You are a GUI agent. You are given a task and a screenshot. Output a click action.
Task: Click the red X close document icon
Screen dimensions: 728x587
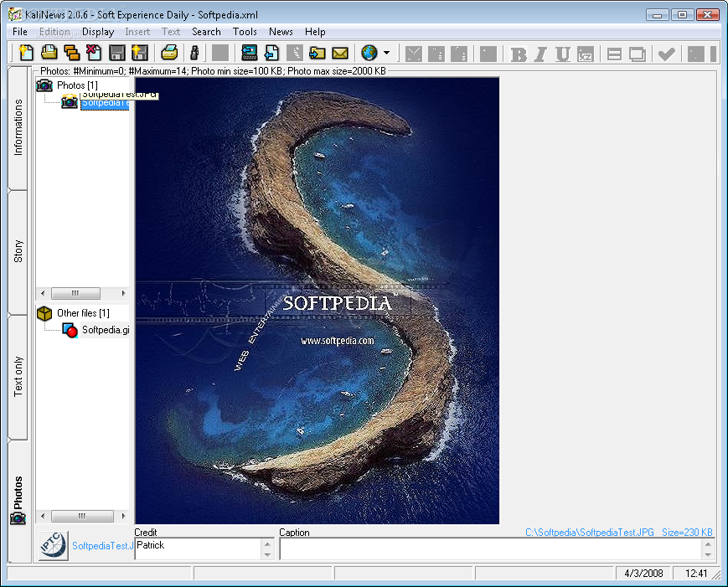click(x=94, y=54)
